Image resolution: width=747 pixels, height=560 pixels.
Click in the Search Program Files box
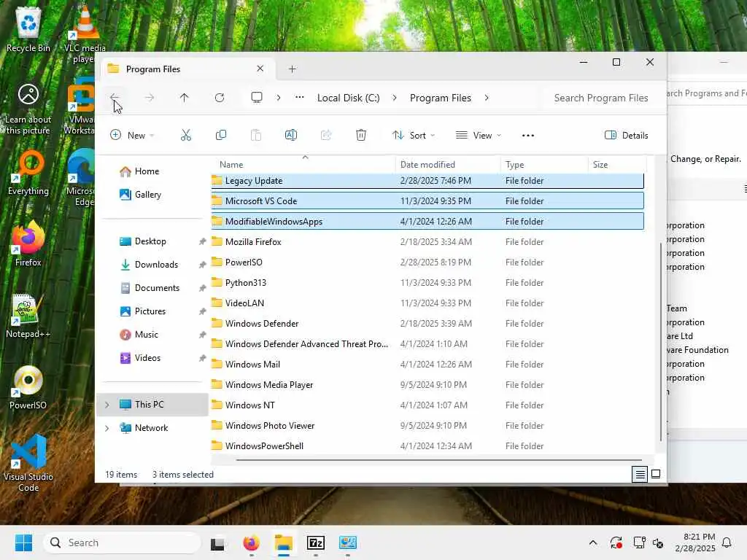point(601,98)
